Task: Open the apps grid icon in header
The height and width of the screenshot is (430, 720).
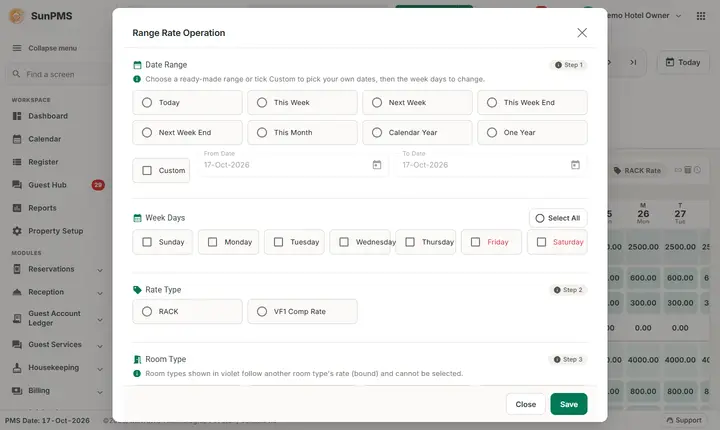Action: 701,16
